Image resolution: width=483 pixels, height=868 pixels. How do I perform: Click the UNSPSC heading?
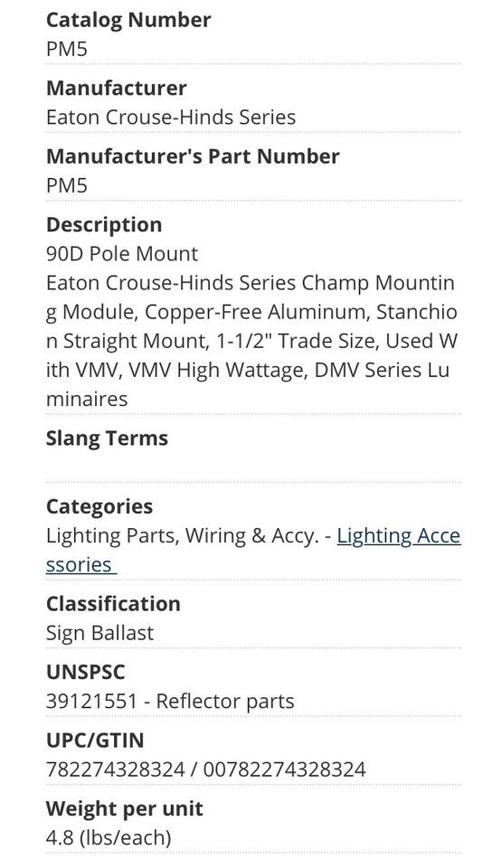coord(85,673)
